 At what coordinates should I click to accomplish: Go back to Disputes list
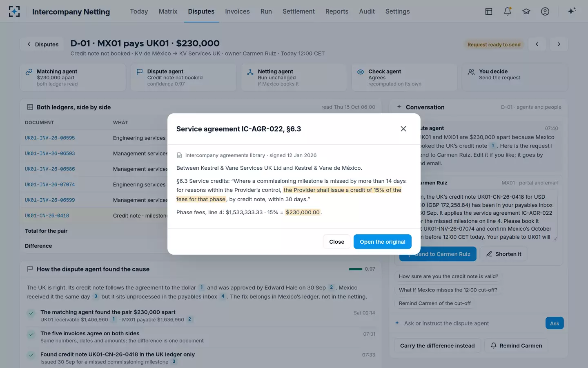[43, 44]
